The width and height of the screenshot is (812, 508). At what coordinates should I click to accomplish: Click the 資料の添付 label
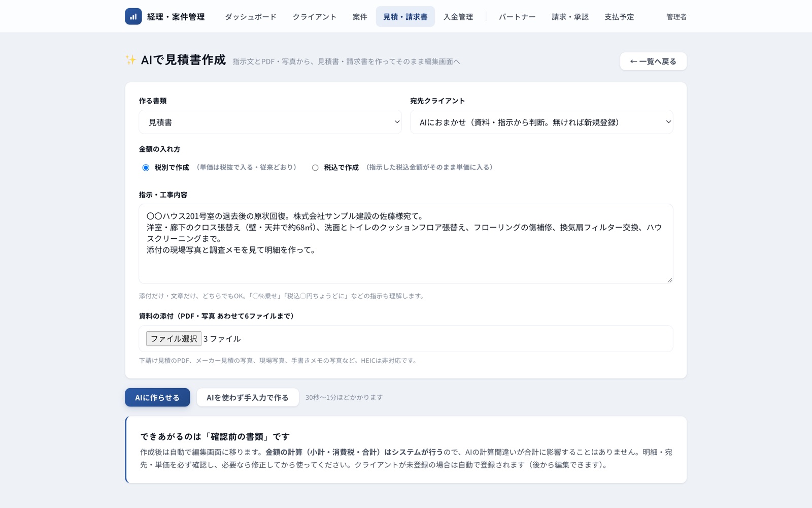216,316
